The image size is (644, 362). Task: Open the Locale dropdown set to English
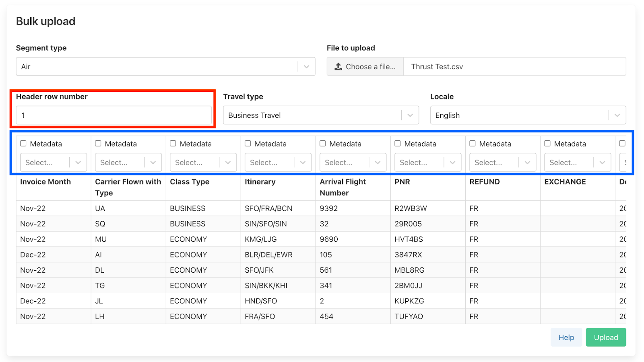coord(527,115)
